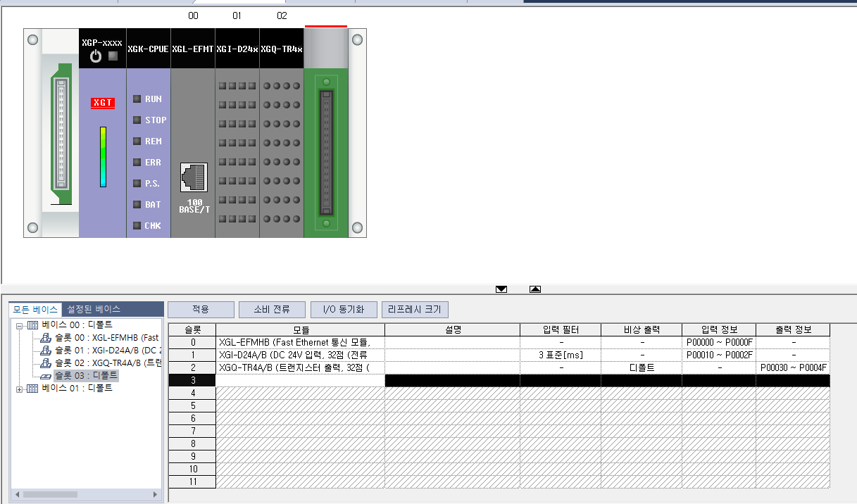Click the module icon beside 슬롯 01
This screenshot has width=857, height=504.
point(46,351)
